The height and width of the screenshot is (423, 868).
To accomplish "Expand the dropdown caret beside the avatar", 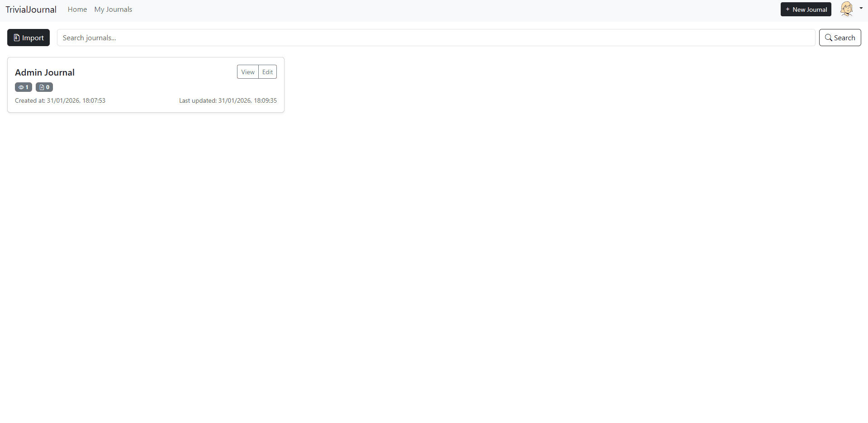I will 861,8.
